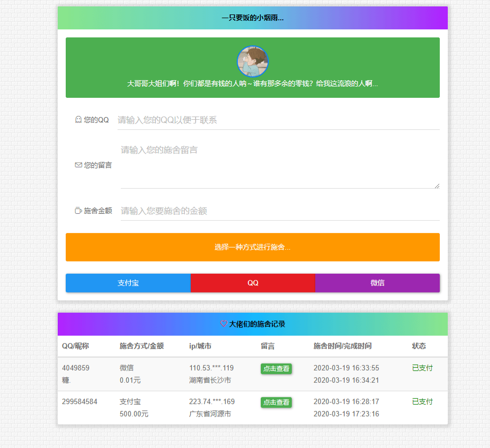Click the QQ input field to enter your QQ
Viewport: 490px width, 448px height.
(278, 120)
